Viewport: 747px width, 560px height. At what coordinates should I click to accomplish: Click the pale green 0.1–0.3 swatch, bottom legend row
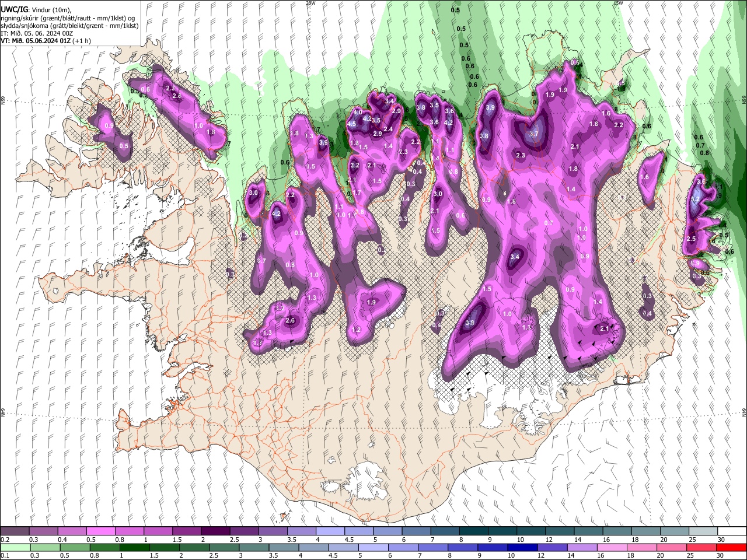click(x=16, y=547)
